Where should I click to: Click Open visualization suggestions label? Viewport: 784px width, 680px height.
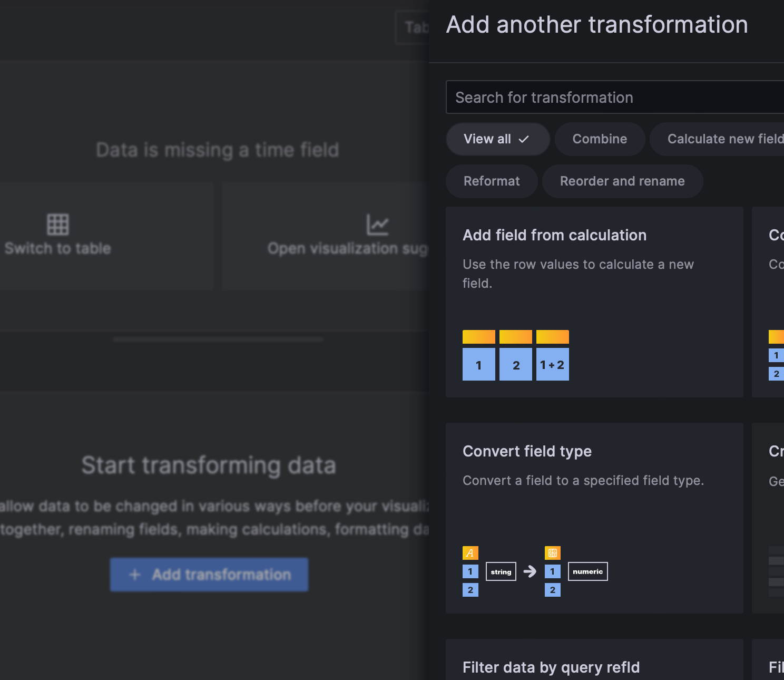point(348,248)
